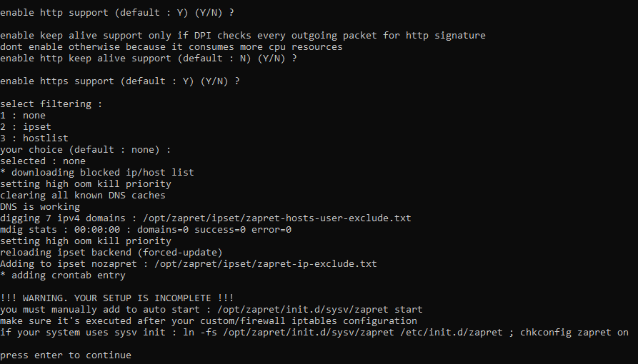Viewport: 638px width, 364px height.
Task: Click the 'your choice (default : none)' prompt
Action: click(86, 149)
